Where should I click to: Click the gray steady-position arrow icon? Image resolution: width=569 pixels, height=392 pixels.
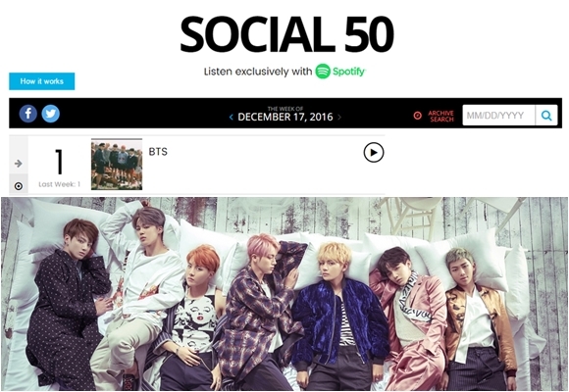click(18, 164)
